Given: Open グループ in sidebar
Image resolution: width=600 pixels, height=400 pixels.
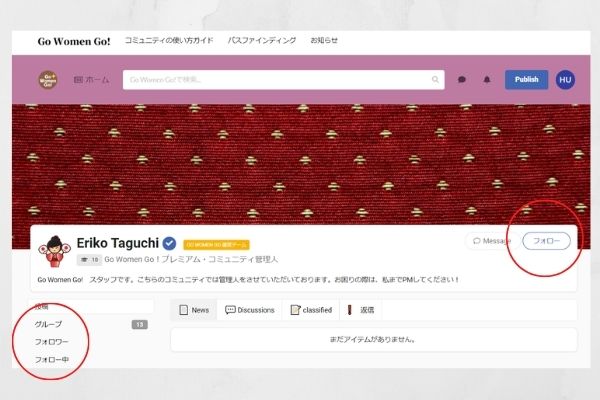Looking at the screenshot, I should [48, 324].
